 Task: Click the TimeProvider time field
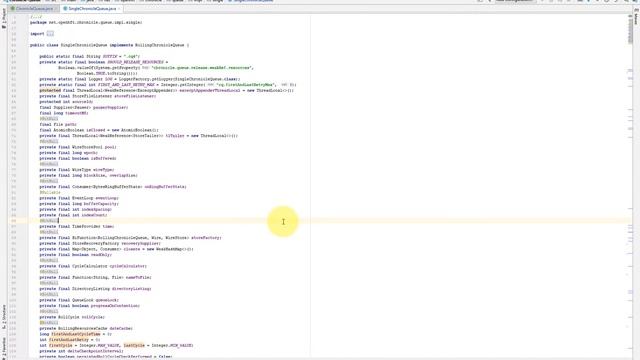click(108, 227)
